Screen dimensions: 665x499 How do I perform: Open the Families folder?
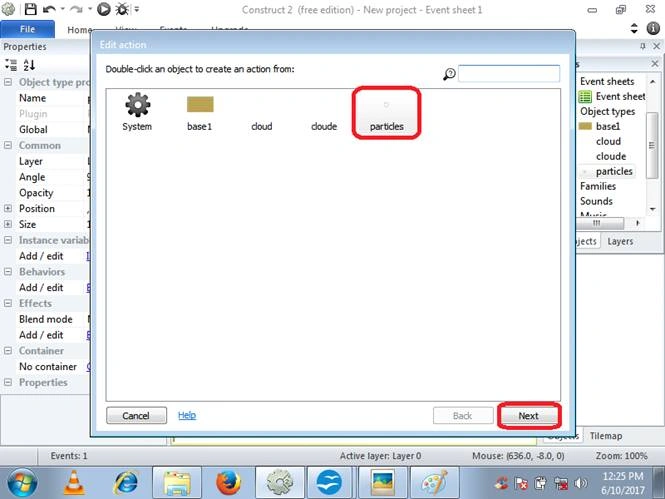click(x=598, y=186)
